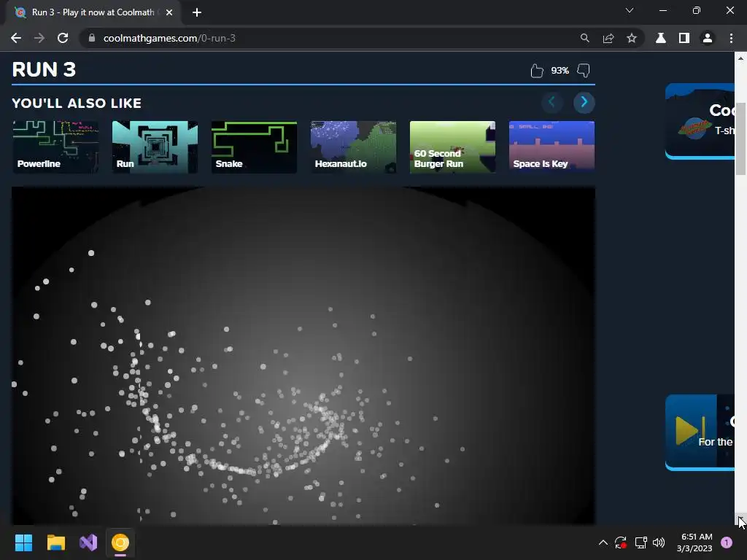The width and height of the screenshot is (747, 560).
Task: Open the notification badge with 1
Action: (x=727, y=542)
